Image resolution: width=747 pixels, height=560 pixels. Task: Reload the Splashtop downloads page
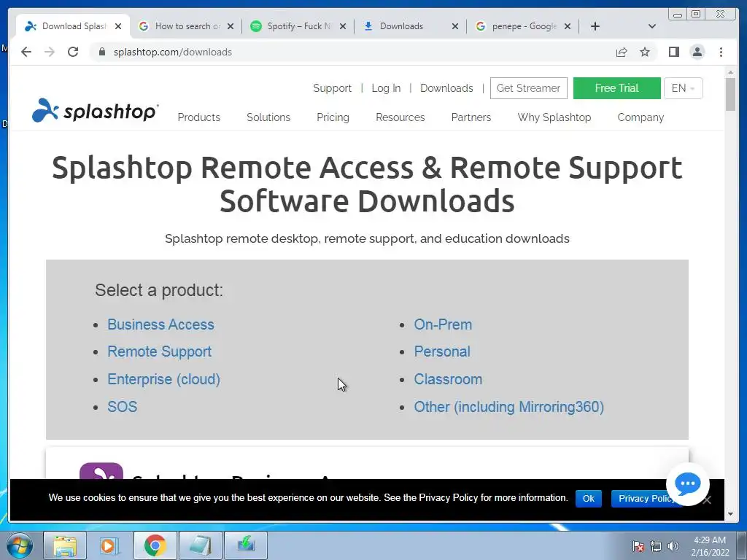[73, 52]
